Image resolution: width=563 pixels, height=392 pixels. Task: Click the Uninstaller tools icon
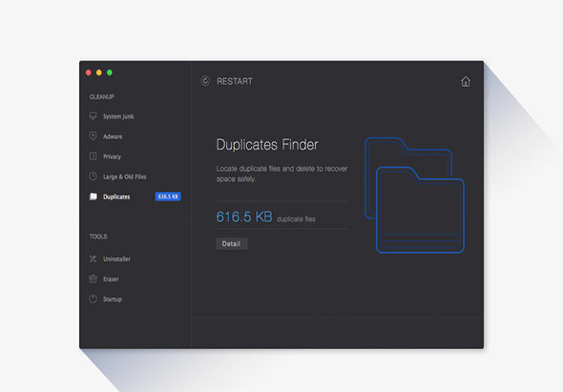coord(93,258)
